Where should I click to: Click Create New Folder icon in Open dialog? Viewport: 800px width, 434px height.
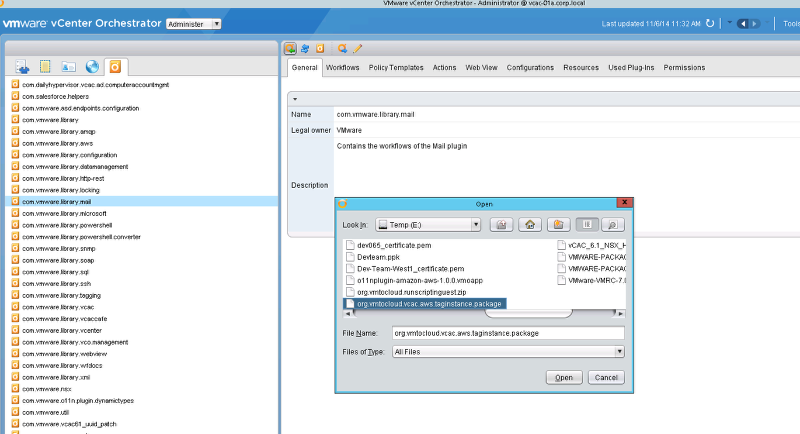(x=559, y=225)
